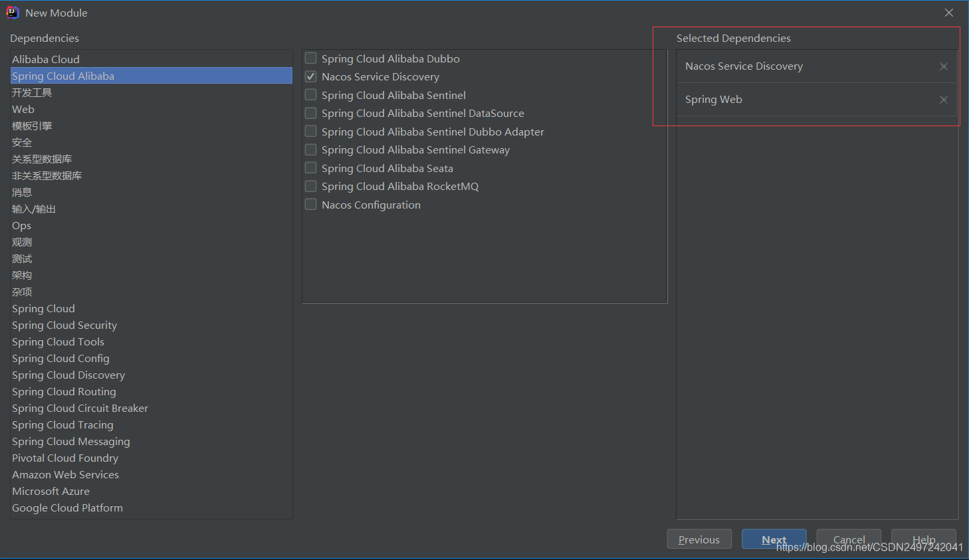
Task: Proceed with the Next button
Action: [774, 539]
